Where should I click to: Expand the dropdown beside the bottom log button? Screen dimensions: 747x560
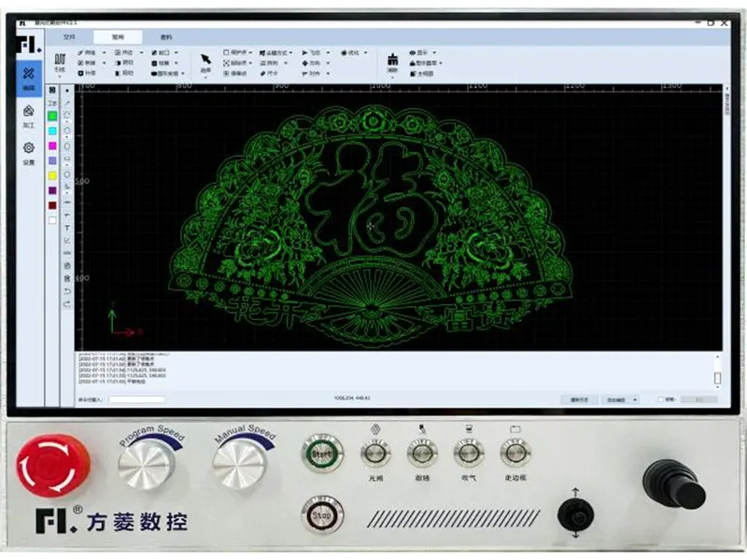(635, 400)
